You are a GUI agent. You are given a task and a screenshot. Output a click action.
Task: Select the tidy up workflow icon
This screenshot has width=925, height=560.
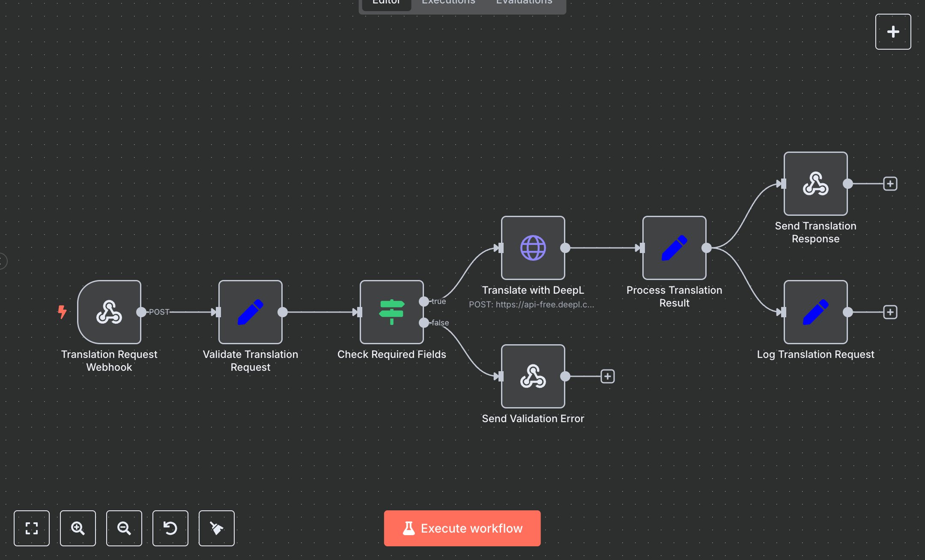point(216,528)
